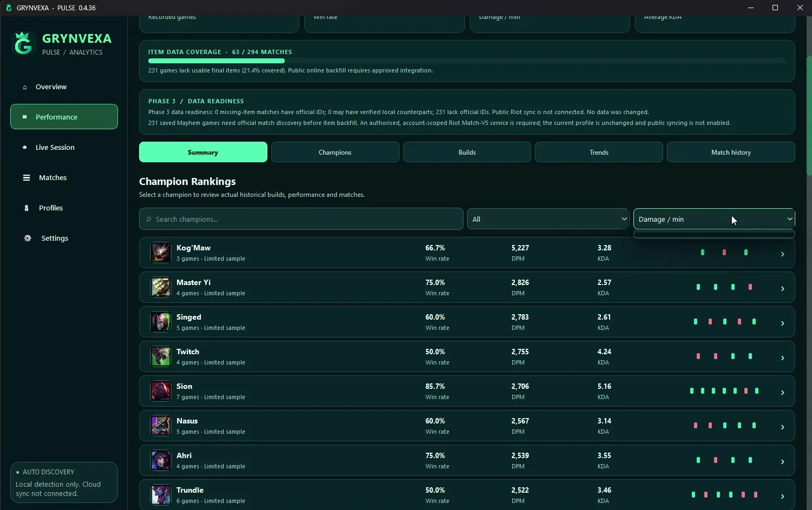
Task: Open the Performance sidebar section
Action: point(64,117)
